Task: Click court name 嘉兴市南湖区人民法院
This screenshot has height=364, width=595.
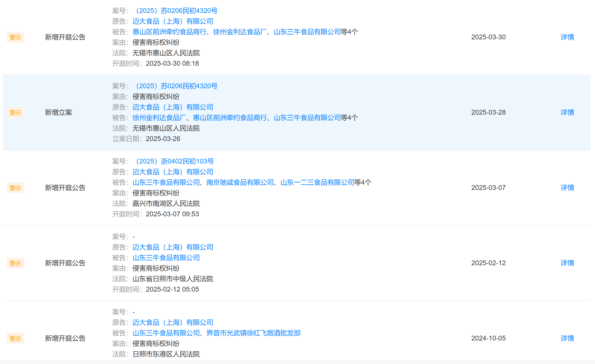Action: [x=166, y=204]
